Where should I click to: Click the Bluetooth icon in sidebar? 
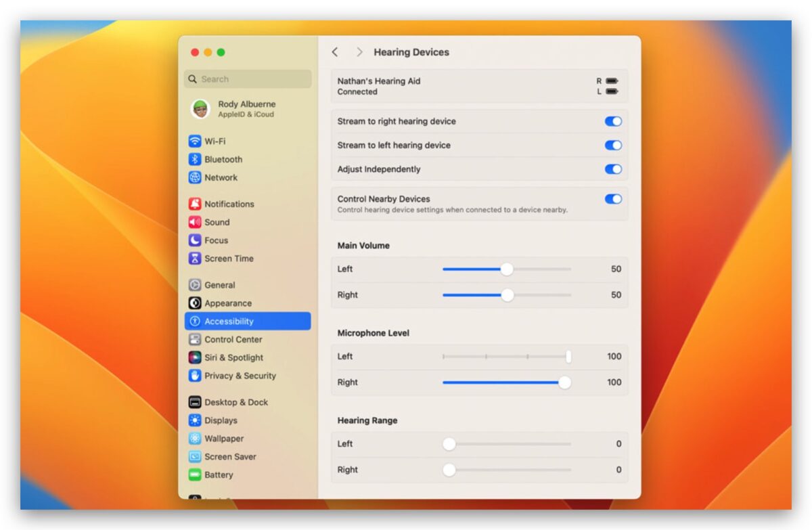click(195, 160)
